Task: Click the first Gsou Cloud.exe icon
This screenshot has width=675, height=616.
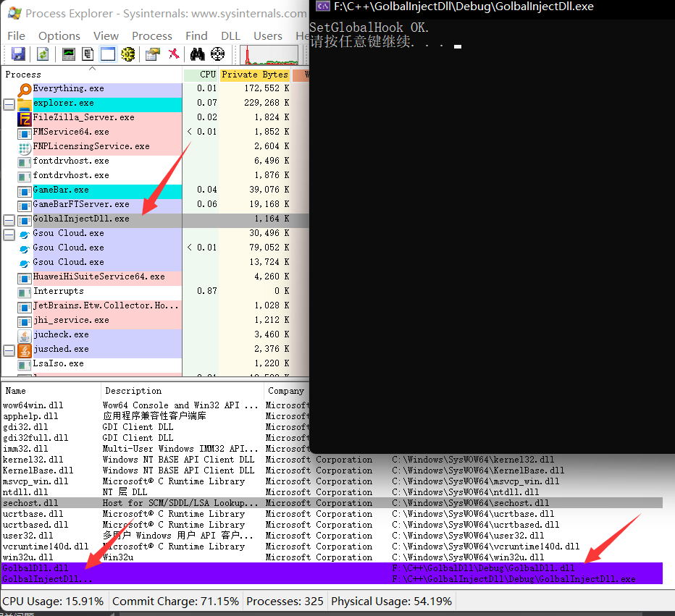Action: tap(25, 235)
